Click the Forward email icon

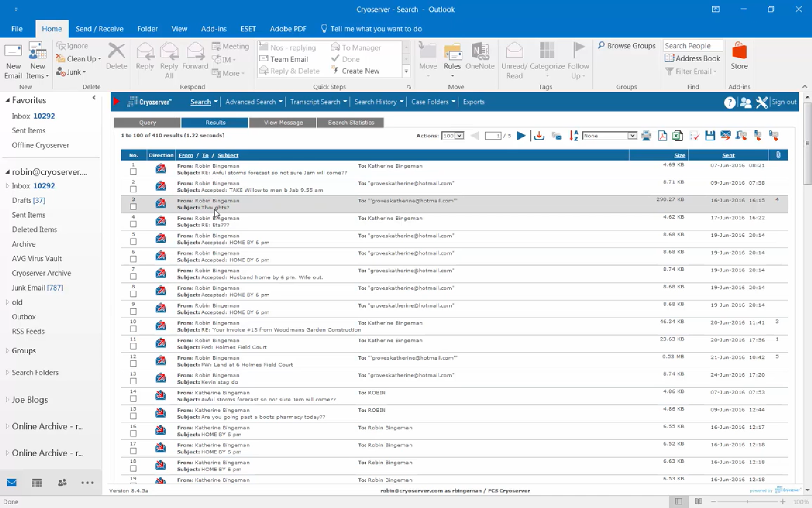tap(195, 51)
